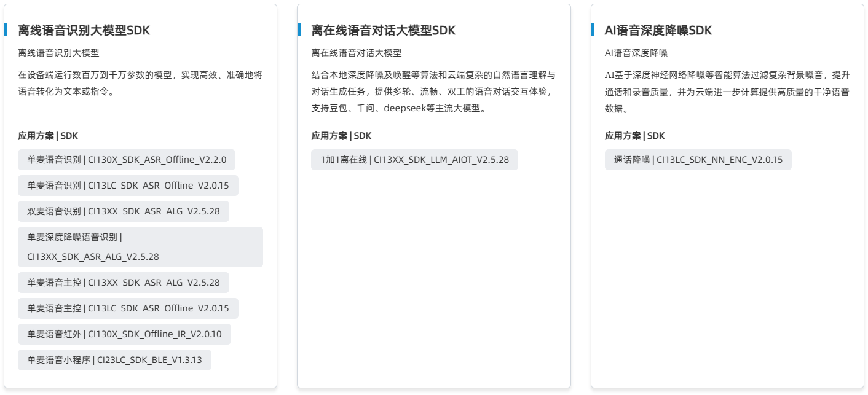This screenshot has width=868, height=395.
Task: Select the 双麦语音识别 SDK chip
Action: point(123,211)
